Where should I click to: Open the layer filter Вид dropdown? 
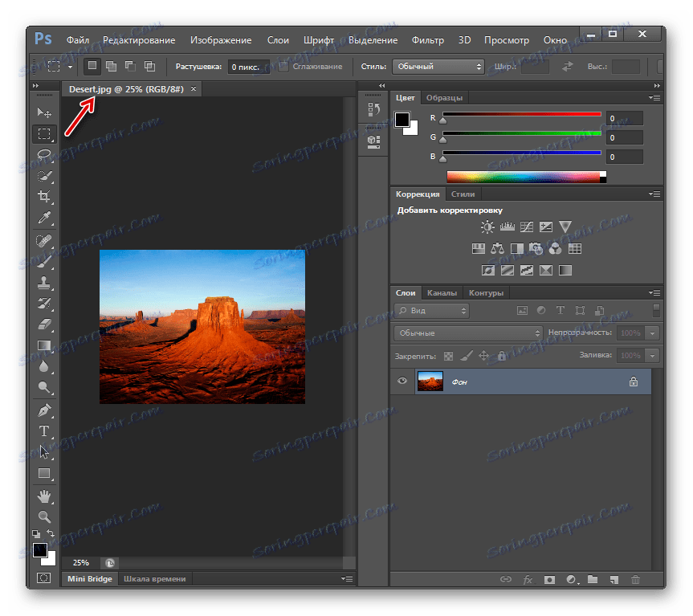(431, 311)
